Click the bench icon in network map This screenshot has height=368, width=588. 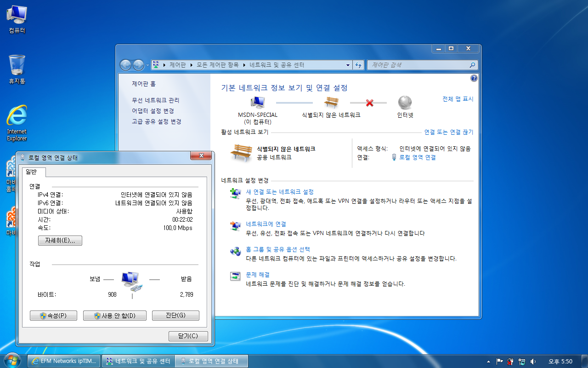pyautogui.click(x=331, y=102)
